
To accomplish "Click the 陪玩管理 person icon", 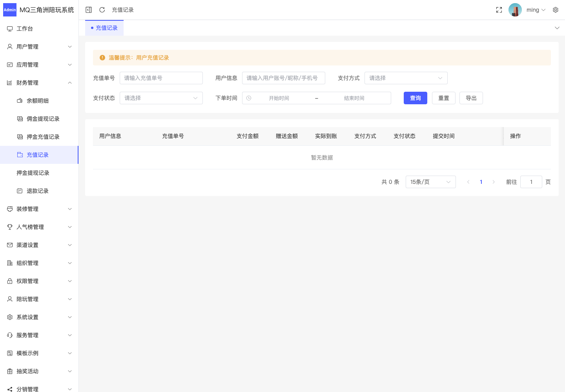I will pos(10,299).
